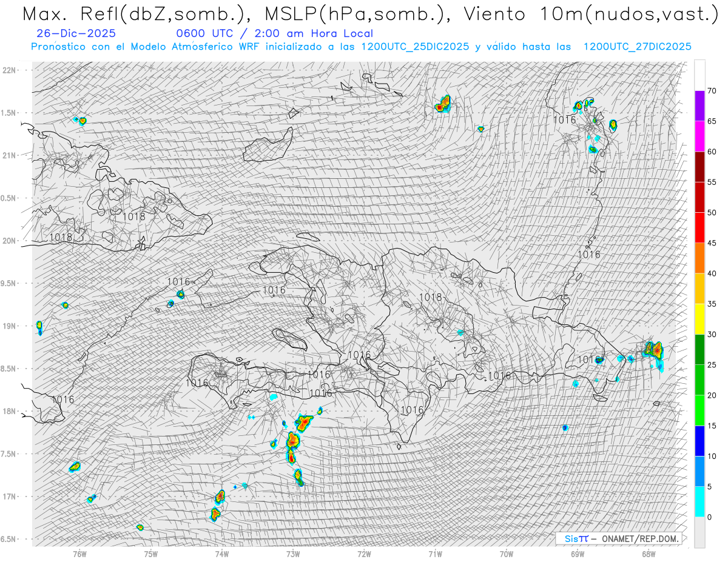Click the '22N' latitude axis label

coord(8,70)
